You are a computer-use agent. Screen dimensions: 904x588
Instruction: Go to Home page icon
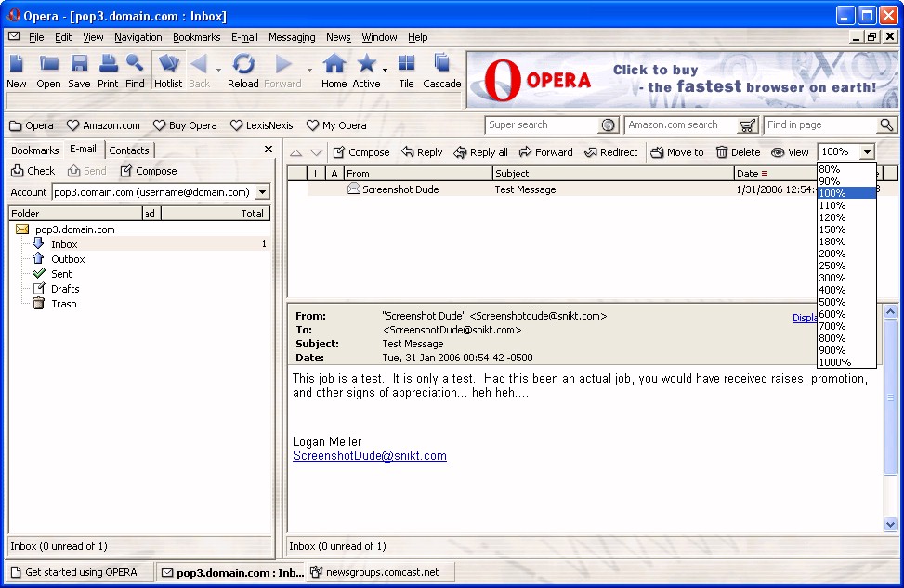tap(334, 71)
